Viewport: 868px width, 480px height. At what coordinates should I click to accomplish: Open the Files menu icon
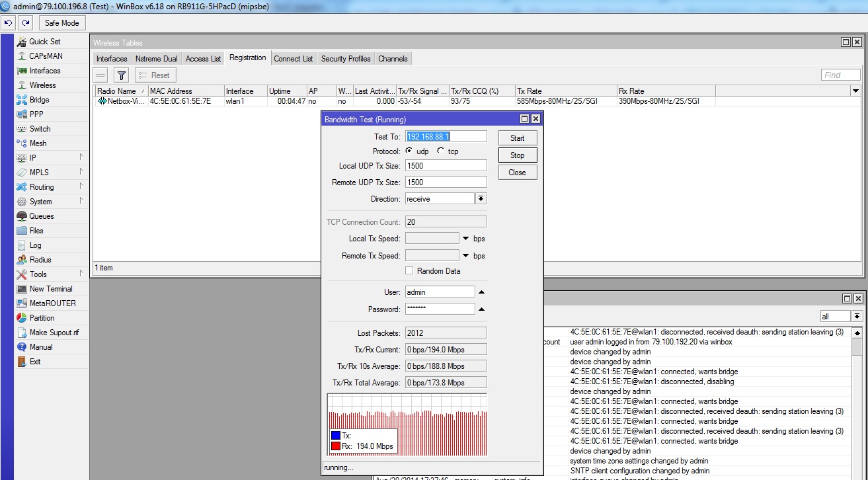click(x=22, y=231)
